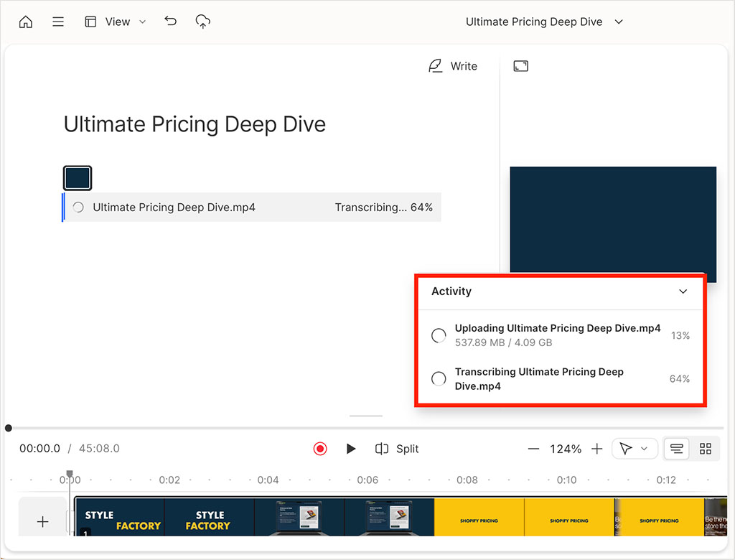Click the Undo arrow icon

[170, 22]
